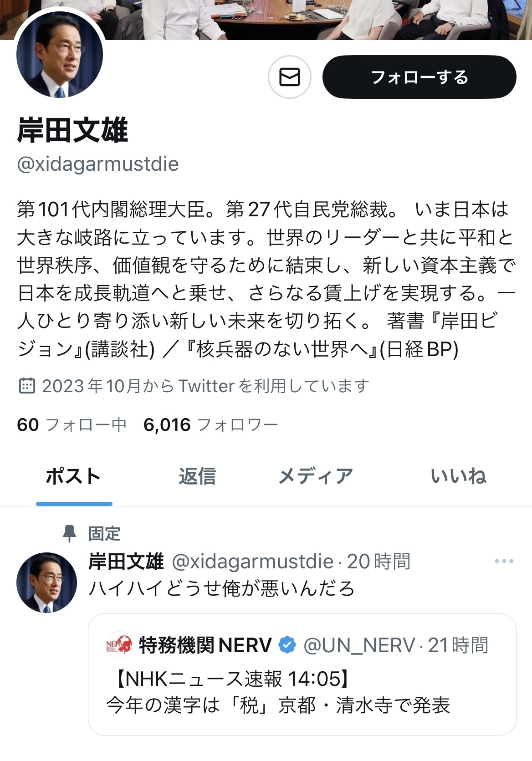Click the pinned post's small avatar

click(x=47, y=582)
